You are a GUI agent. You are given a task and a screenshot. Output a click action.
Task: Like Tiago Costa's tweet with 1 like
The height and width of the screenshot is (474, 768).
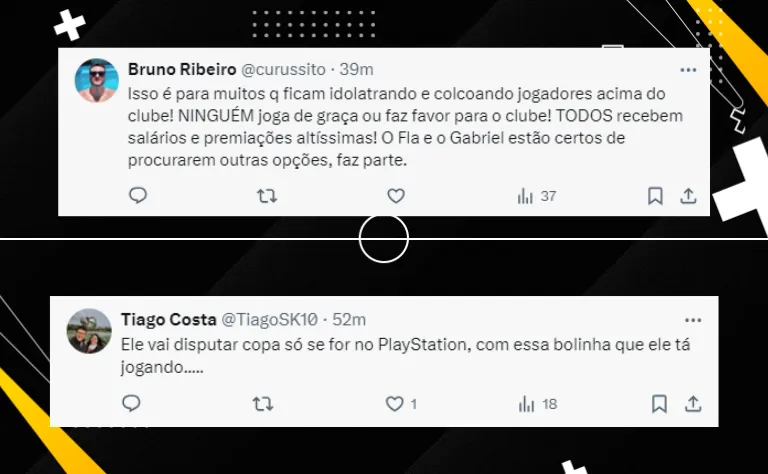tap(401, 404)
